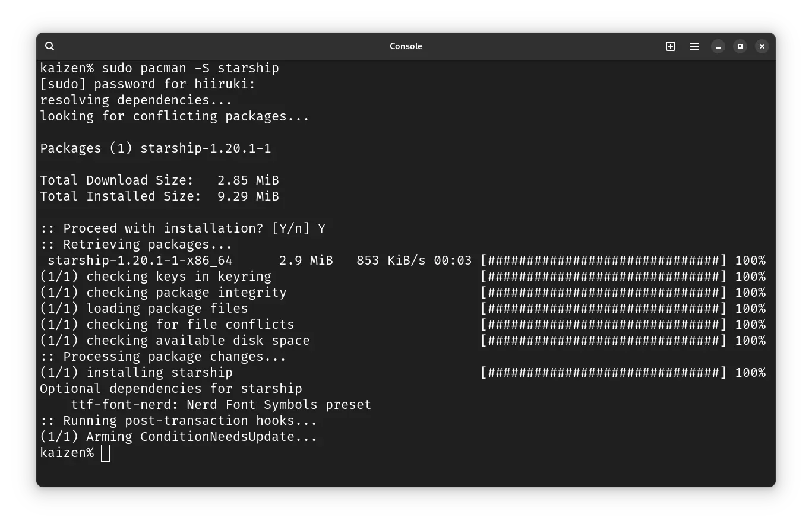Open the terminal search icon
This screenshot has width=812, height=527.
(x=50, y=46)
